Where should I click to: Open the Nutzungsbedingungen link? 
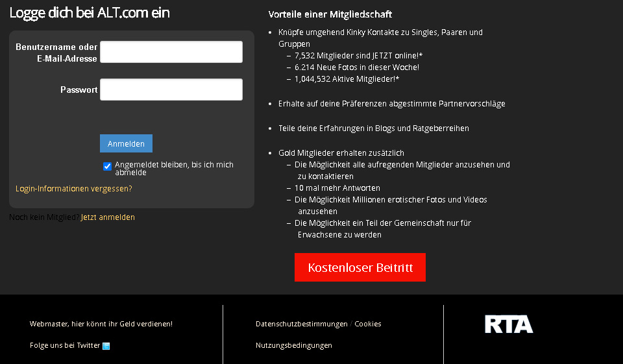293,345
